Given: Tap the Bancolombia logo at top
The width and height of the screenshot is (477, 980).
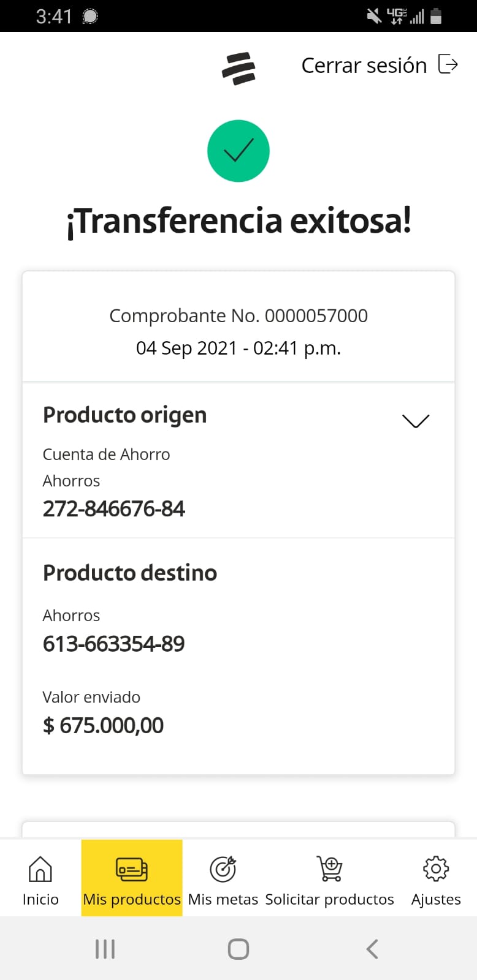Looking at the screenshot, I should [238, 68].
